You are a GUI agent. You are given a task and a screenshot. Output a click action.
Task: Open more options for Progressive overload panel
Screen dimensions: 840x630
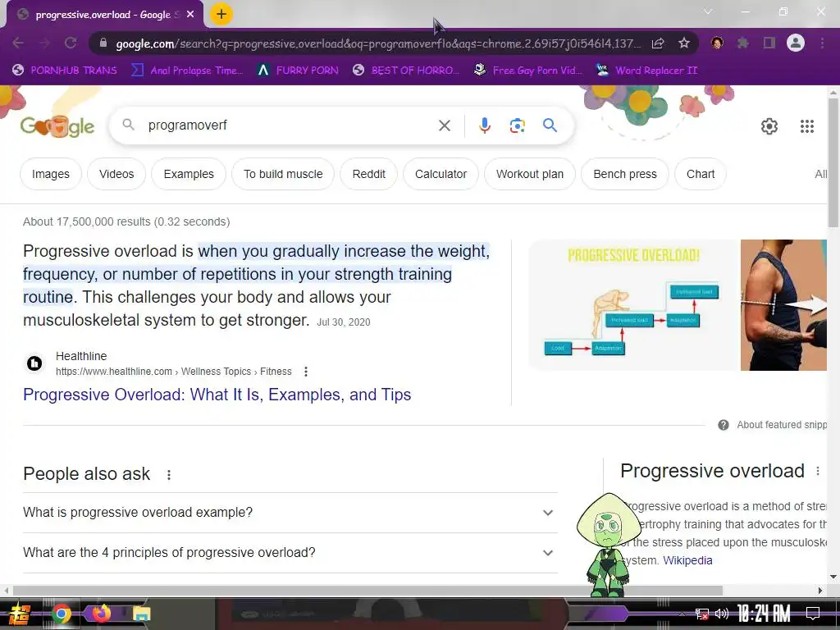point(818,471)
